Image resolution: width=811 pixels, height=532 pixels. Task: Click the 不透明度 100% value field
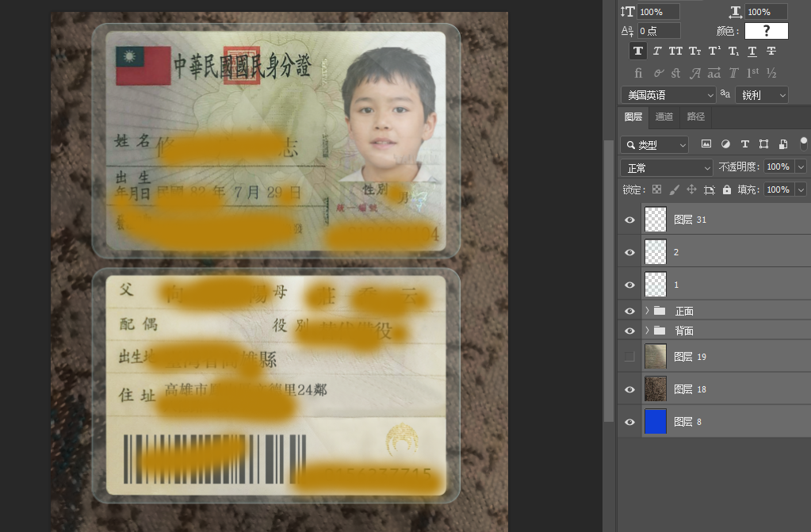coord(780,166)
